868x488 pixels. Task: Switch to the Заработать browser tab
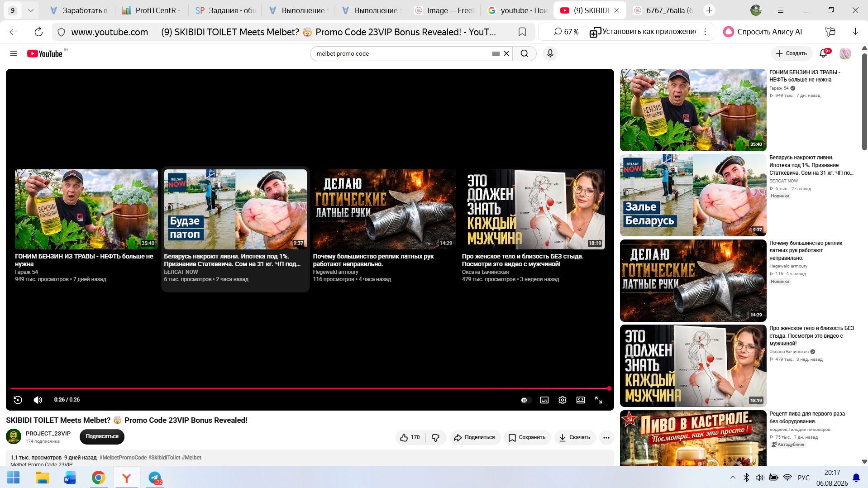79,10
